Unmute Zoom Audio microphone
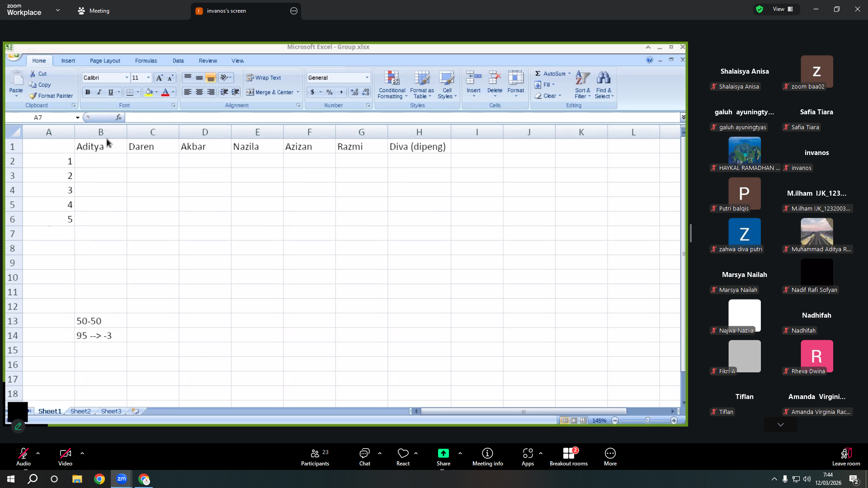The width and height of the screenshot is (868, 488). (x=24, y=457)
